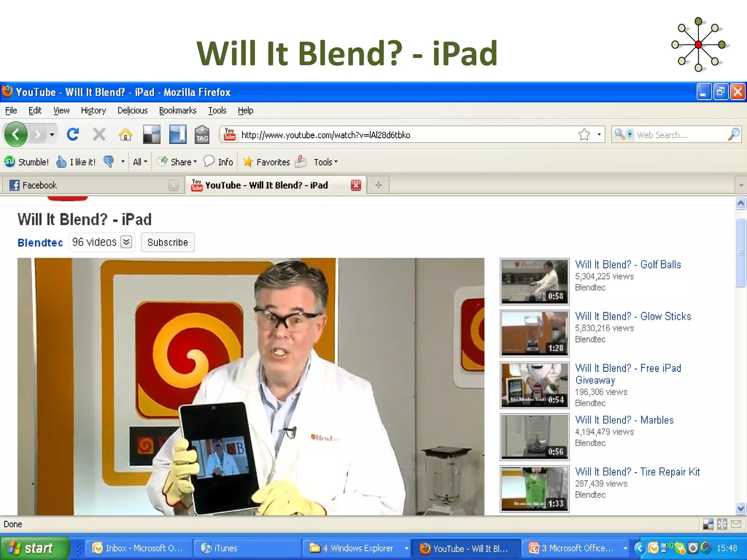The height and width of the screenshot is (560, 747).
Task: Switch to the Facebook tab
Action: click(93, 185)
